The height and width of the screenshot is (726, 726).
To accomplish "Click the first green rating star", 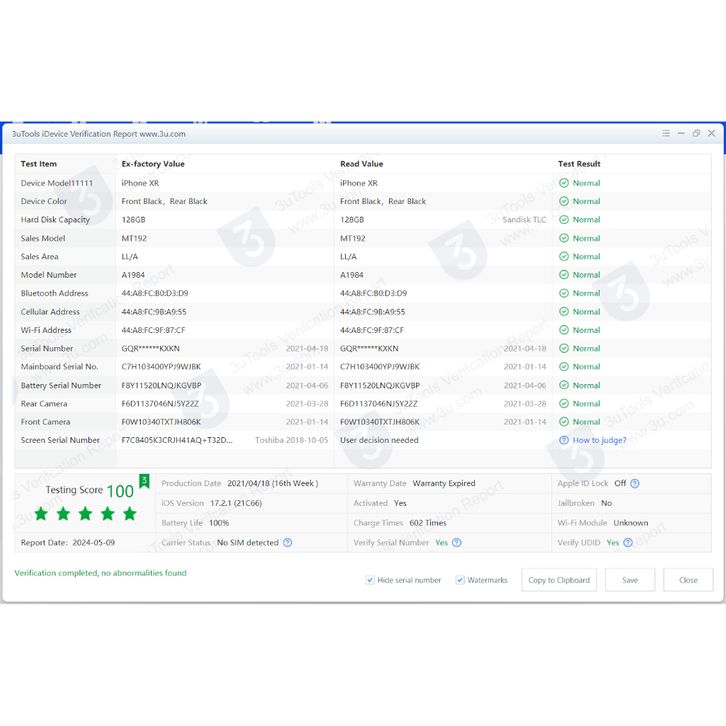I will (x=41, y=513).
